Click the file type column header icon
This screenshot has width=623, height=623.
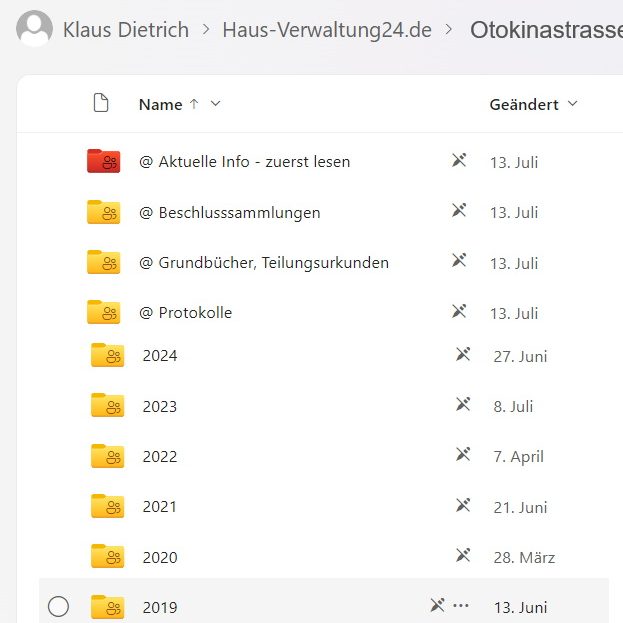point(100,104)
